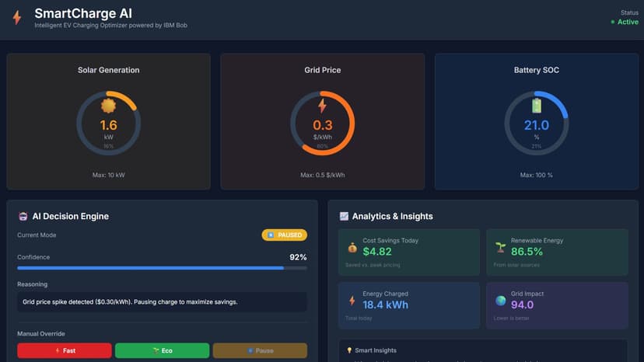644x362 pixels.
Task: Click the money bag icon in Cost Savings
Action: click(x=352, y=248)
